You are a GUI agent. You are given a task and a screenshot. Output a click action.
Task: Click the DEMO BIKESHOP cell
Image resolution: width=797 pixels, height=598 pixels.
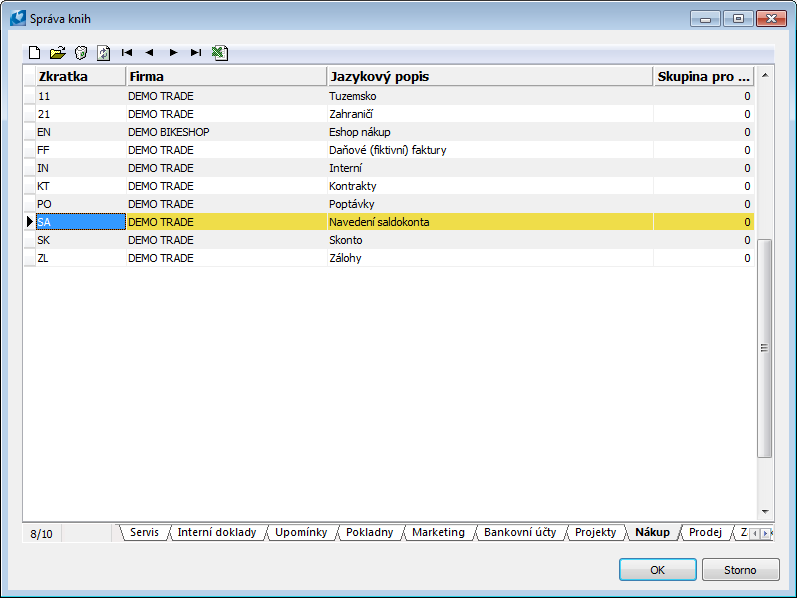pyautogui.click(x=226, y=132)
